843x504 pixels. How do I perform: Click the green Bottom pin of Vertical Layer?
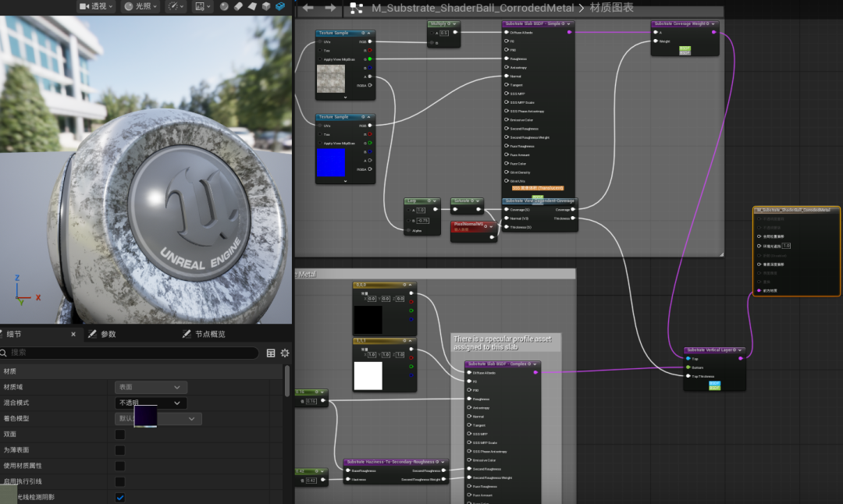pos(688,367)
